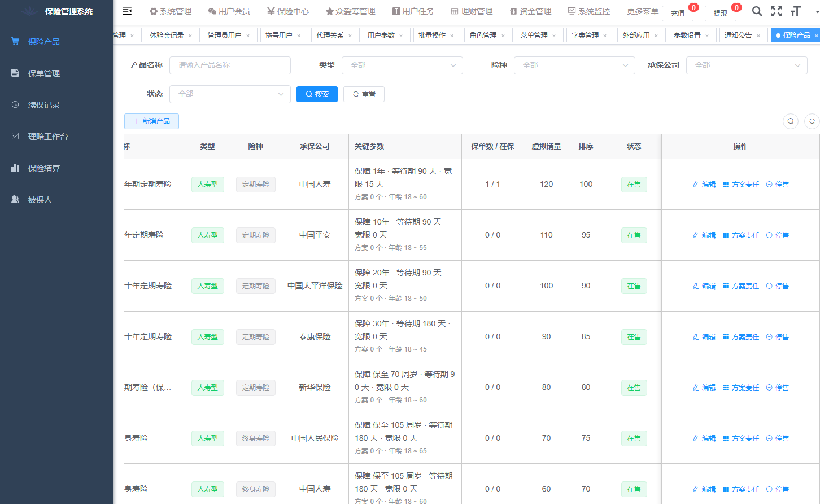The image size is (820, 504).
Task: Open 保险结算 in the sidebar
Action: pyautogui.click(x=56, y=168)
